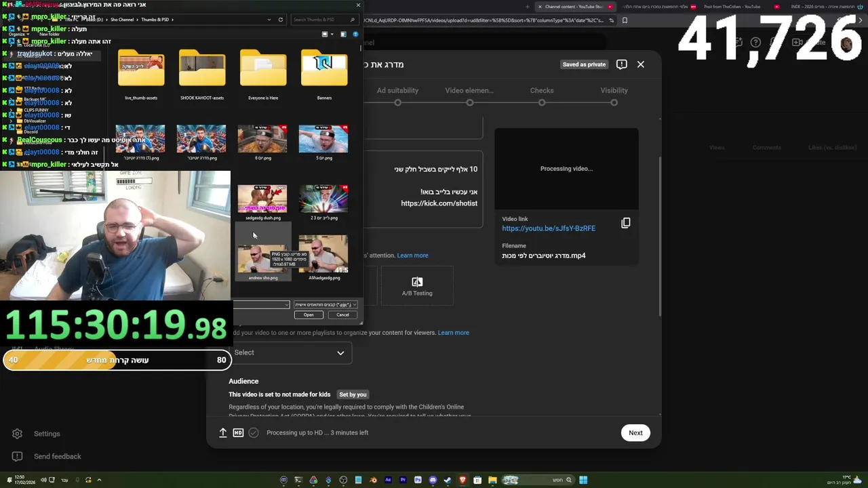Open After Effects from the taskbar
The width and height of the screenshot is (868, 488).
388,480
